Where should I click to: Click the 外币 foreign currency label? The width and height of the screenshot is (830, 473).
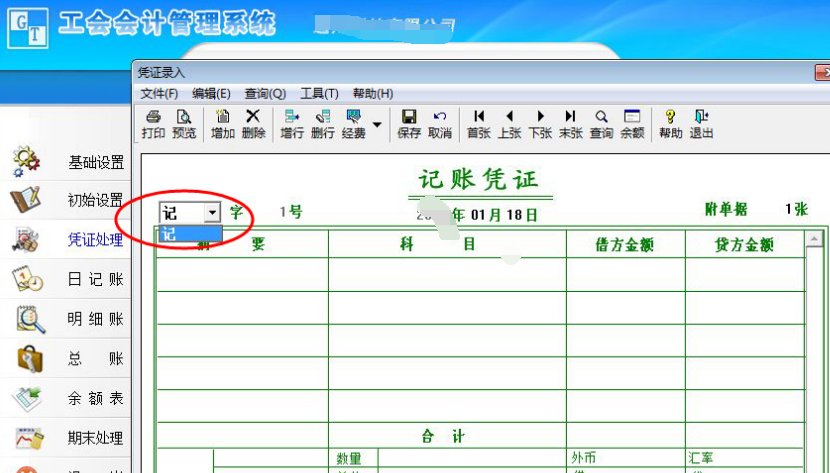point(583,458)
